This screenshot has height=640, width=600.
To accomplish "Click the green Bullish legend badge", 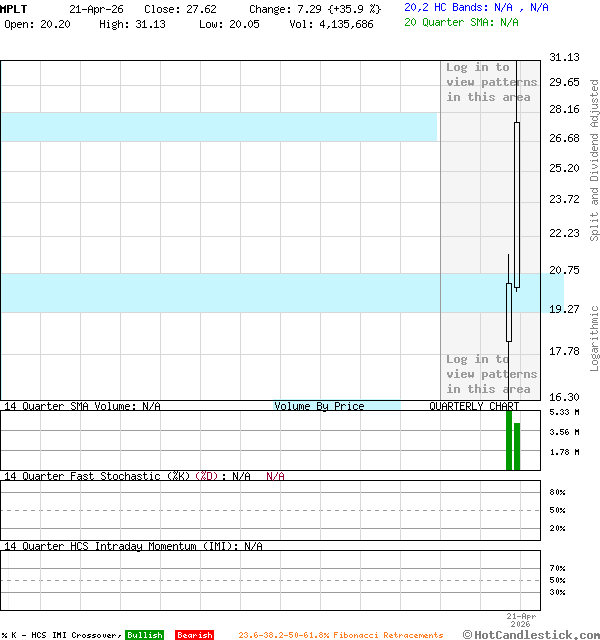I will pos(144,635).
